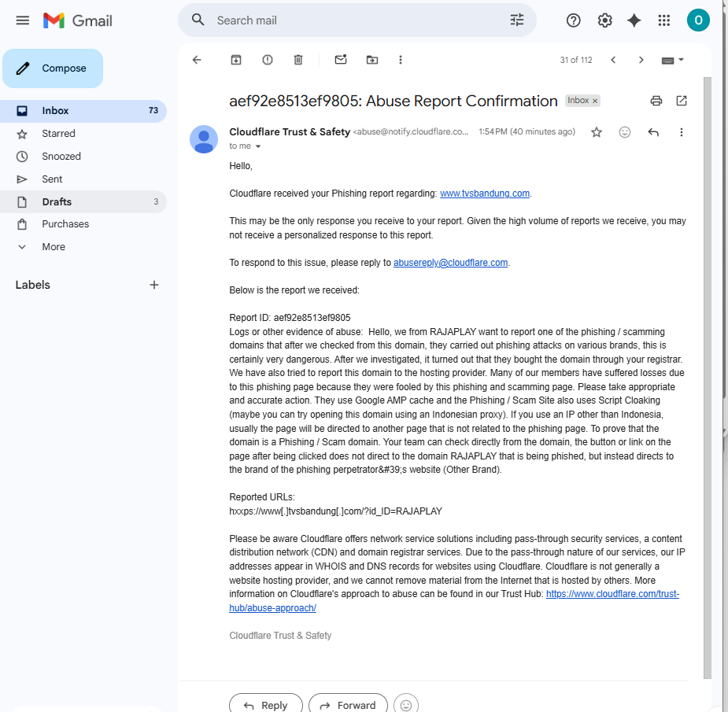Click the Gmail logo
Screen dimensions: 728x712
coord(78,20)
